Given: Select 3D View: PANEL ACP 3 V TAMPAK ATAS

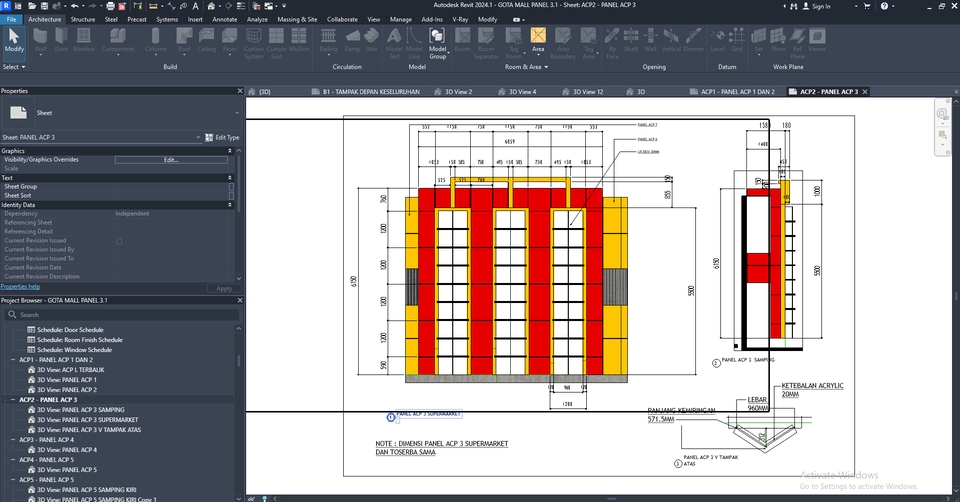Looking at the screenshot, I should coord(89,430).
